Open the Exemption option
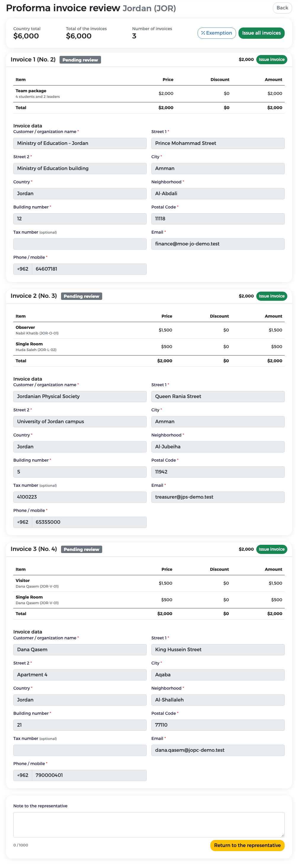This screenshot has height=868, width=298. pos(217,33)
